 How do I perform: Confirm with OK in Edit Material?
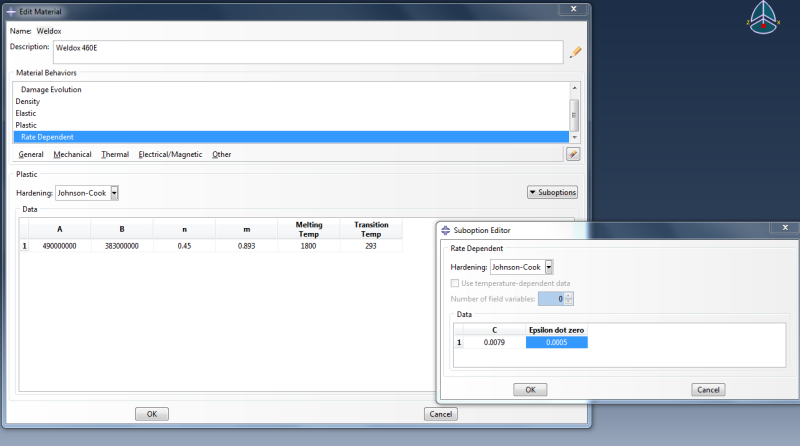coord(152,414)
